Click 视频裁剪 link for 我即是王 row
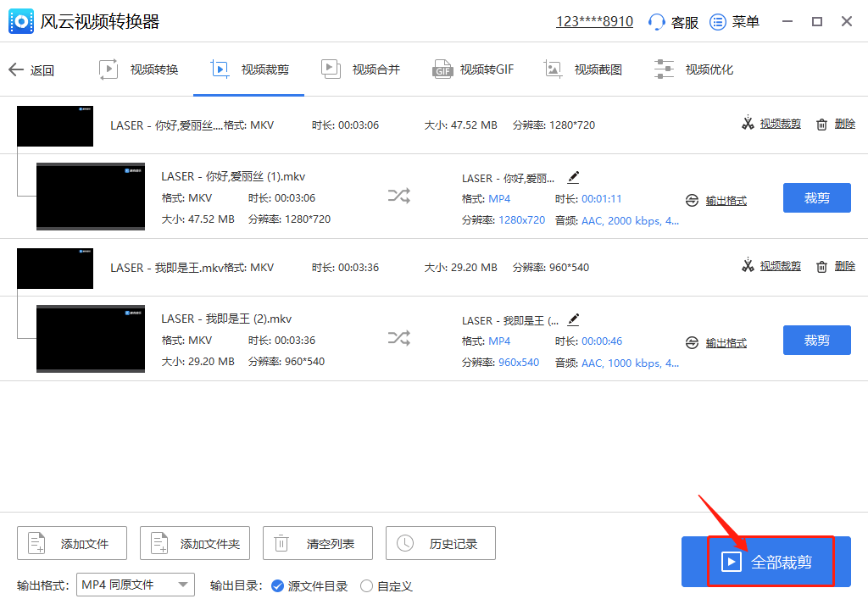868x610 pixels. click(780, 266)
